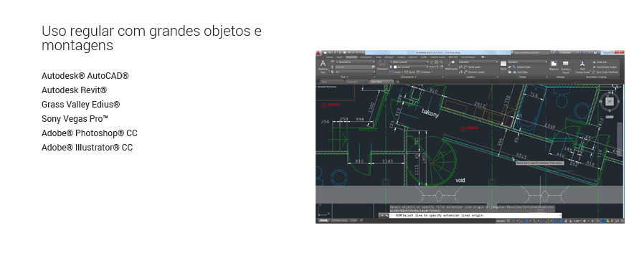Open the Standard multileader style dropdown
Image resolution: width=644 pixels, height=258 pixels.
[478, 62]
